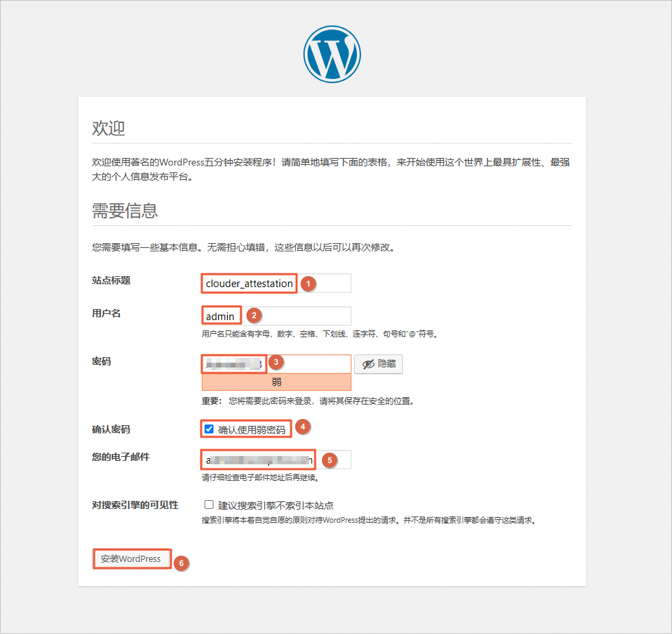Click the username allowed characters hint text
Viewport: 672px width, 634px height.
[320, 334]
